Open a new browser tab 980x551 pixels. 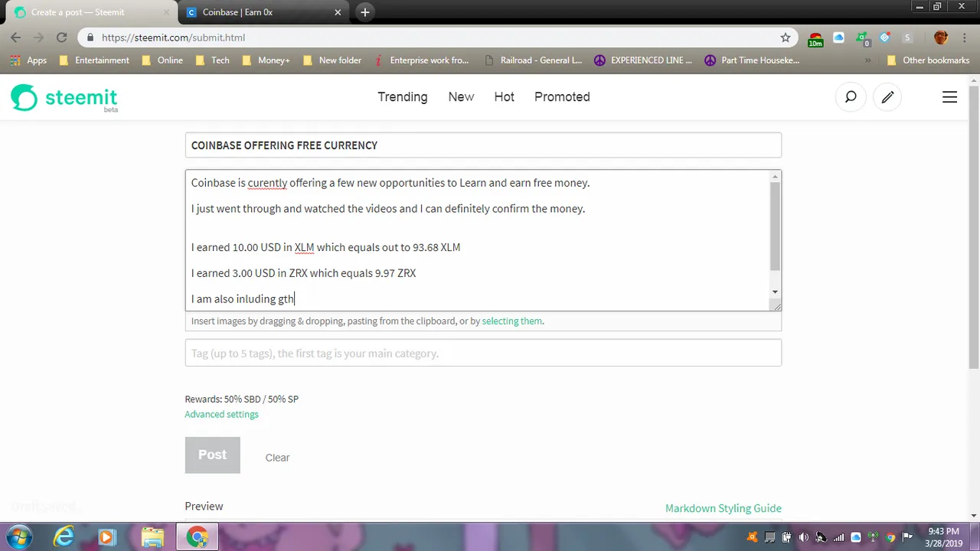365,12
